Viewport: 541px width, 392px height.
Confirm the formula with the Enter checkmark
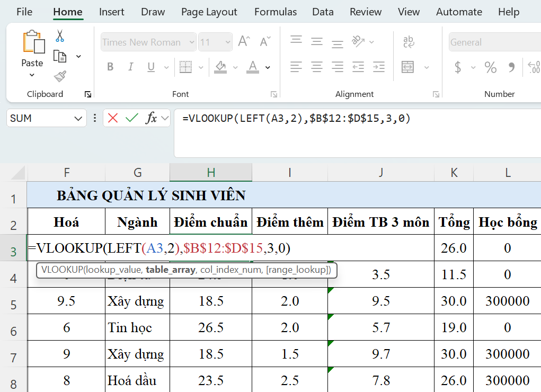coord(131,118)
